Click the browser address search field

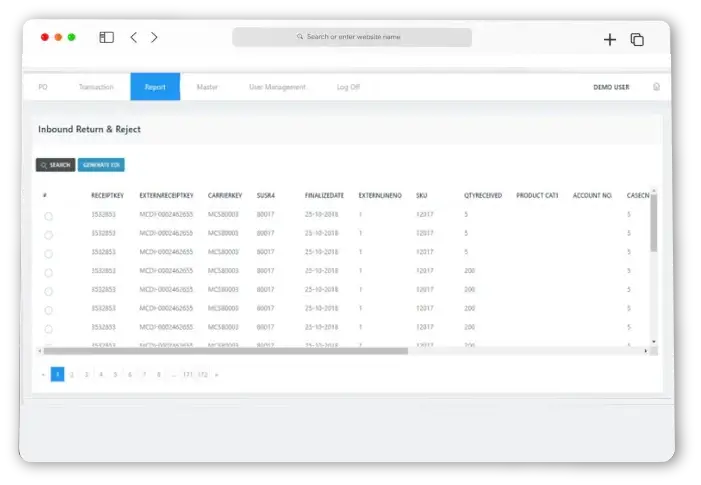pyautogui.click(x=352, y=37)
